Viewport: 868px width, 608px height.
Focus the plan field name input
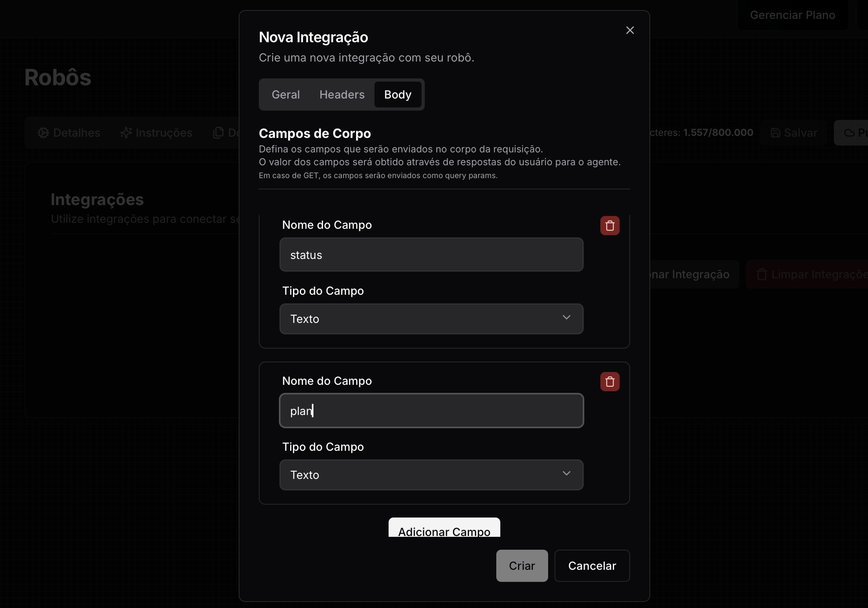click(431, 411)
